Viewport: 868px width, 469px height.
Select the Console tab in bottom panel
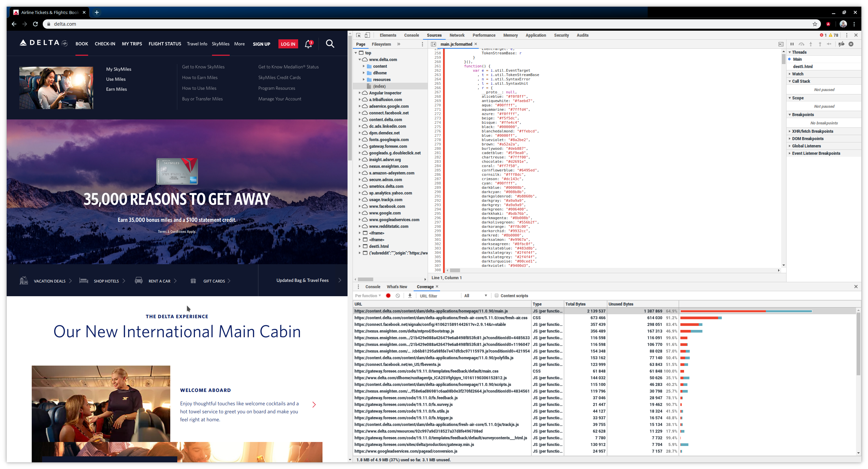coord(372,287)
